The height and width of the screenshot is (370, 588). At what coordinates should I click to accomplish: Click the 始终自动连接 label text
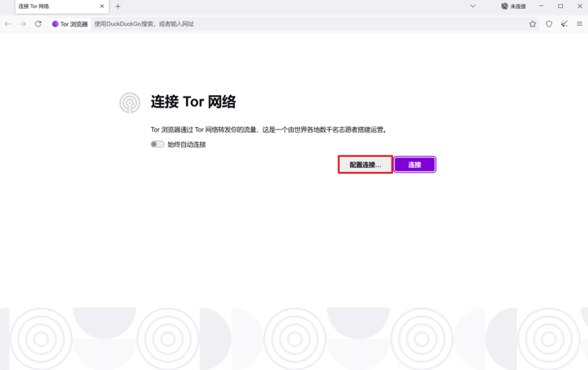[x=187, y=145]
